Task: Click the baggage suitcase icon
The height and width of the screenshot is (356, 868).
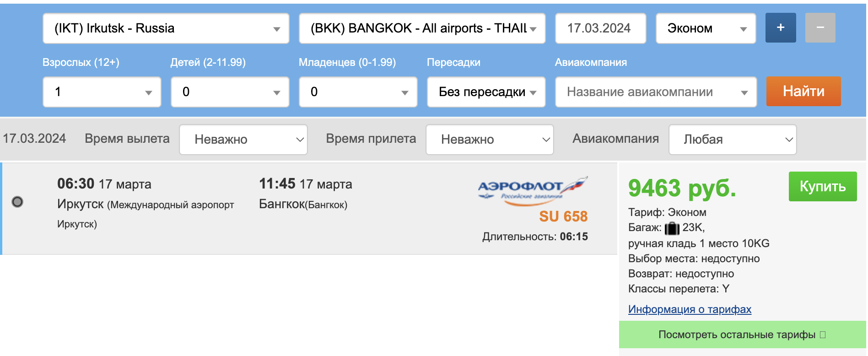Action: (672, 228)
